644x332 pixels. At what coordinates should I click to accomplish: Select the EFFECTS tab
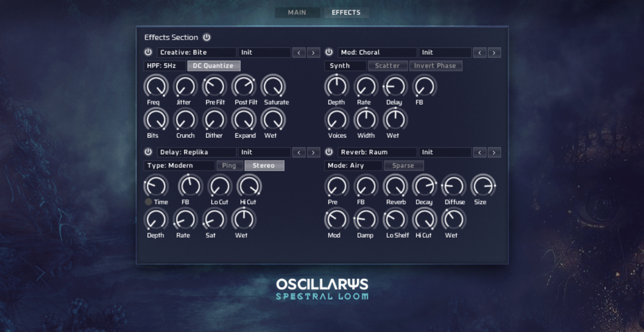(x=346, y=12)
